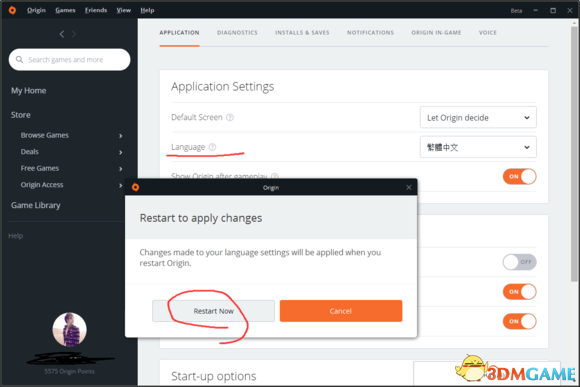Open the user profile avatar

(x=70, y=329)
